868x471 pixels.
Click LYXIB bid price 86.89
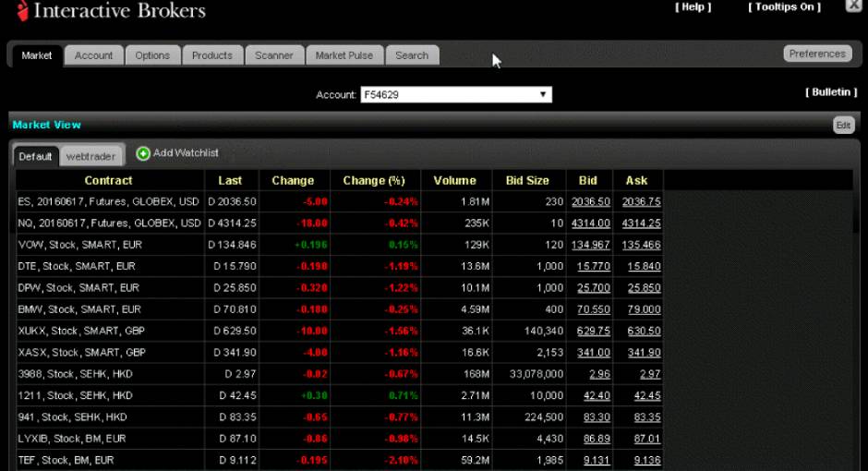(597, 440)
